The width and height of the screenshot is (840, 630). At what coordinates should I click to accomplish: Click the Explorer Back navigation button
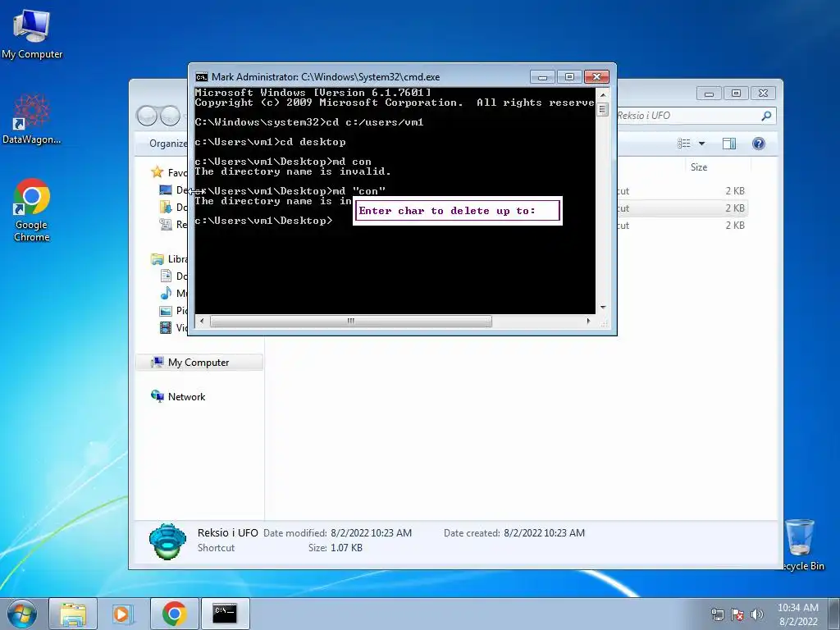[x=147, y=116]
